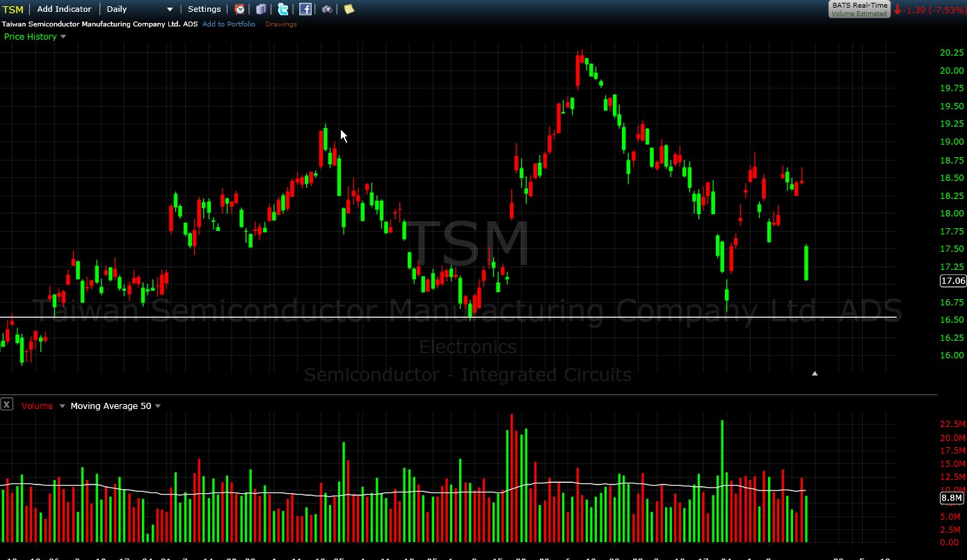This screenshot has height=560, width=967.
Task: Click the Add to Portfolio link
Action: point(229,24)
